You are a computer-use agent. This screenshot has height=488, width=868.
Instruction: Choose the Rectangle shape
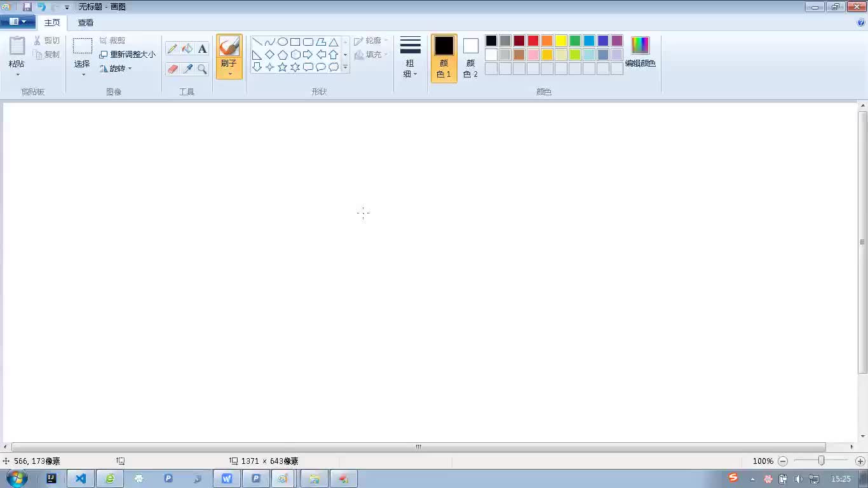295,42
